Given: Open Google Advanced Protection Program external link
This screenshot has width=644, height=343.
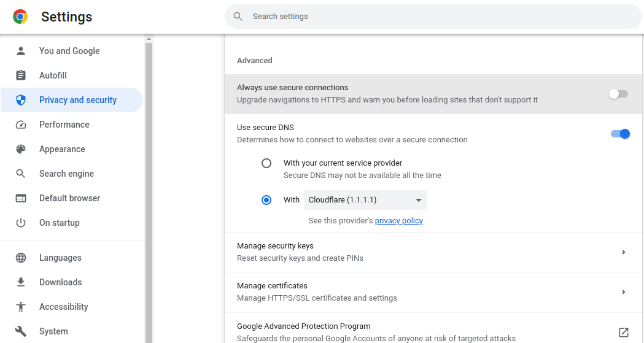Looking at the screenshot, I should tap(624, 333).
